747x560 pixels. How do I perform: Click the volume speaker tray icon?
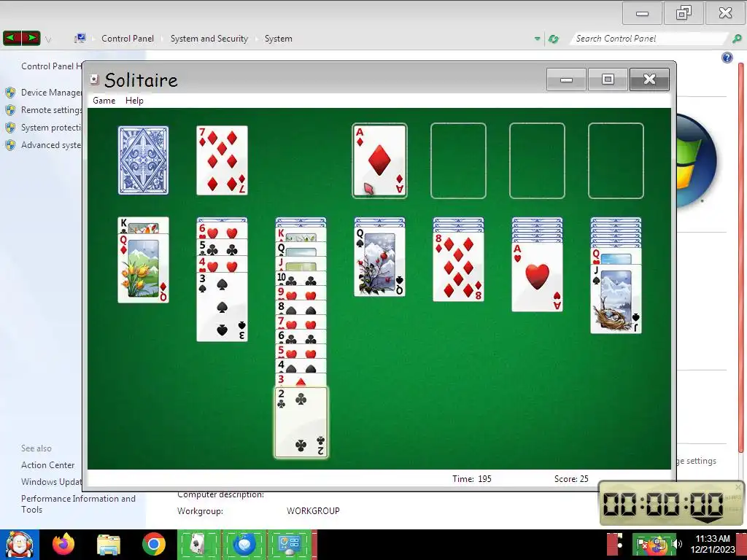pos(676,544)
